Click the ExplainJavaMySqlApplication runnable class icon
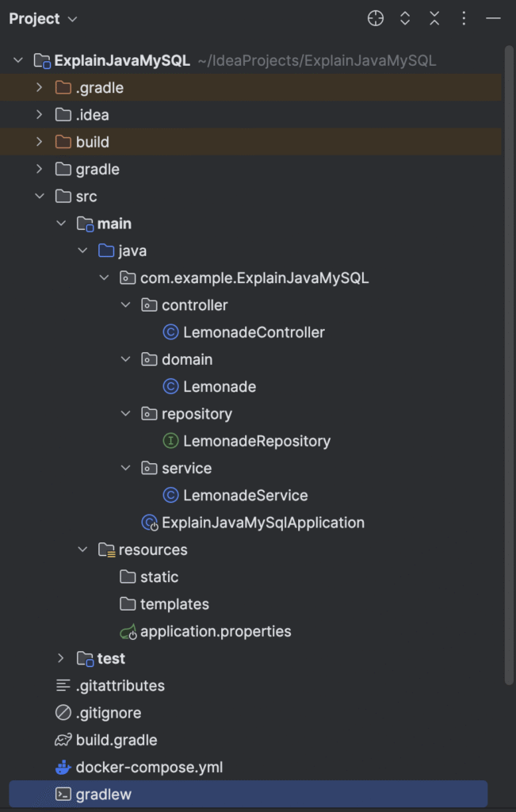 [150, 523]
